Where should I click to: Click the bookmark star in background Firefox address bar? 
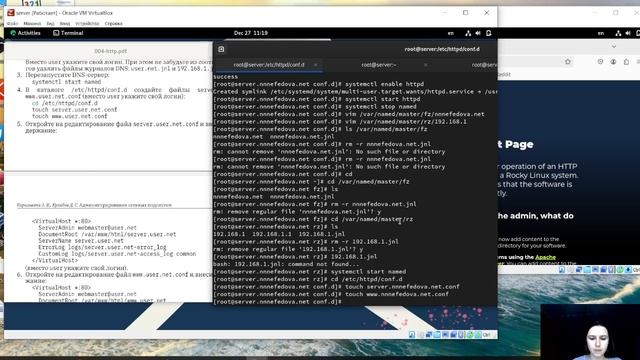568,62
